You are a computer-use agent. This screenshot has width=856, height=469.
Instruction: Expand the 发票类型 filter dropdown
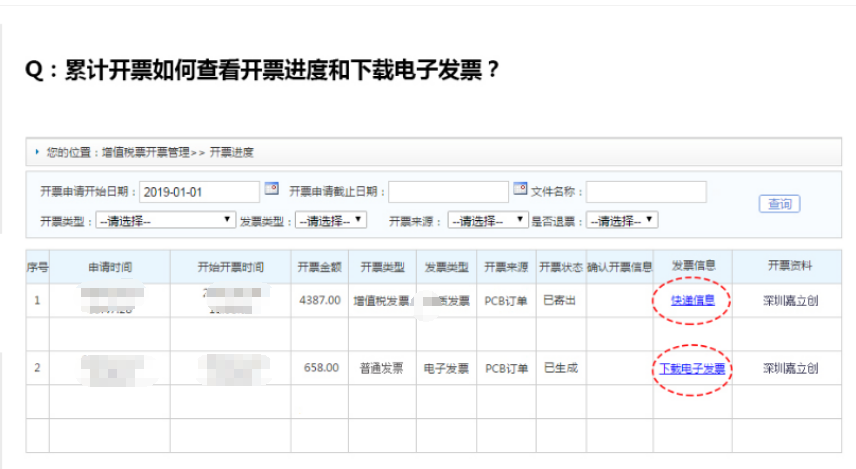point(331,220)
